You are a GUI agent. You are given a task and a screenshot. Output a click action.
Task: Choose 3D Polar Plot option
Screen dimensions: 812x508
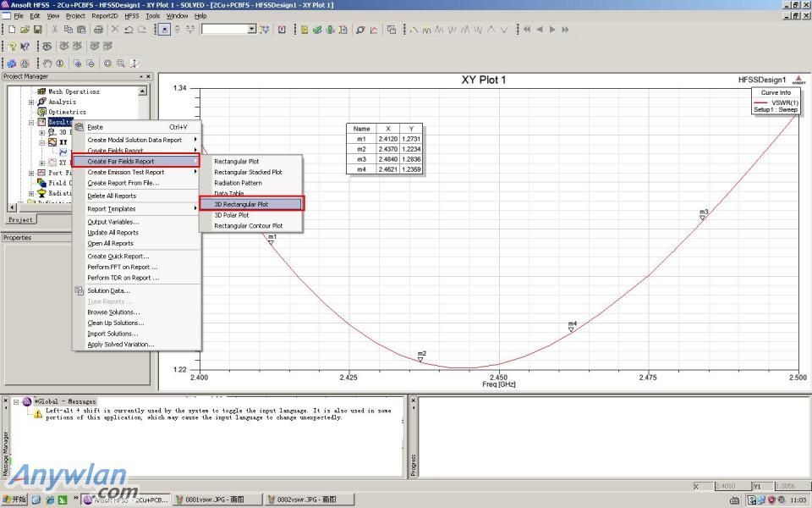click(251, 215)
